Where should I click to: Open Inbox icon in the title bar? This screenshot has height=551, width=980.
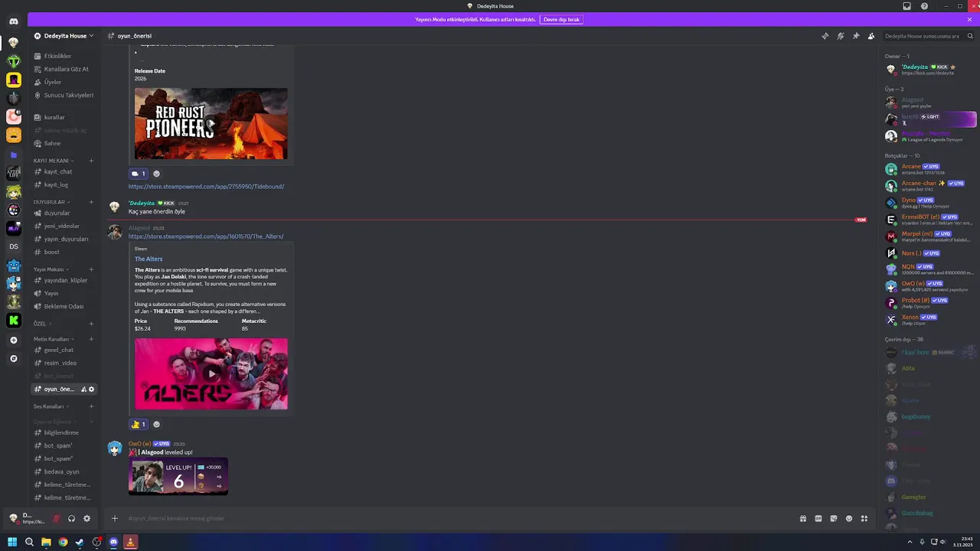point(907,6)
